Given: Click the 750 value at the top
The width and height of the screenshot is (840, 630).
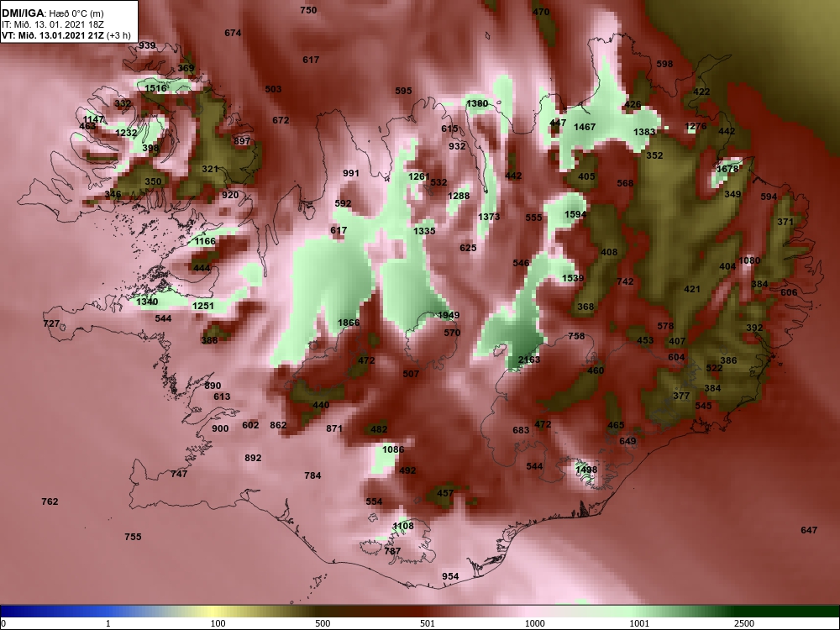Looking at the screenshot, I should [x=308, y=9].
